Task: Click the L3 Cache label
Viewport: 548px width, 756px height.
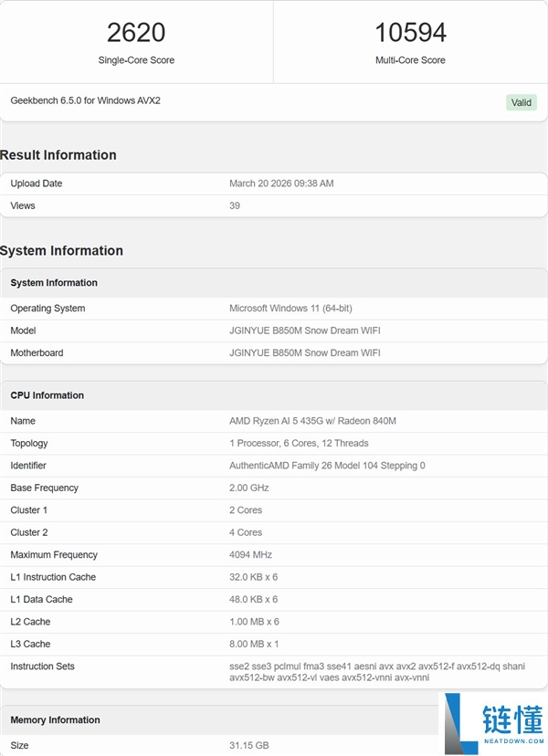Action: [30, 644]
